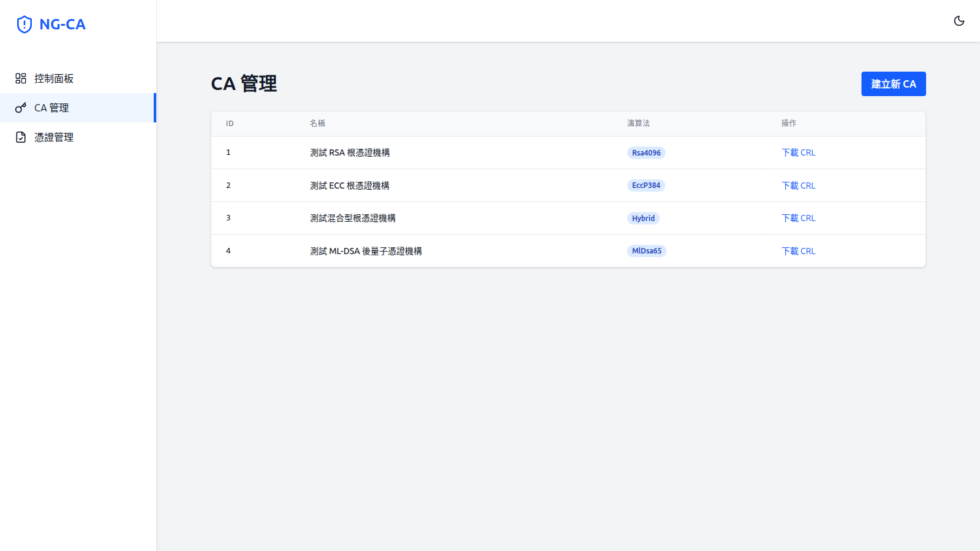Click the NG-CA shield logo icon
Viewport: 980px width, 551px height.
coord(24,24)
